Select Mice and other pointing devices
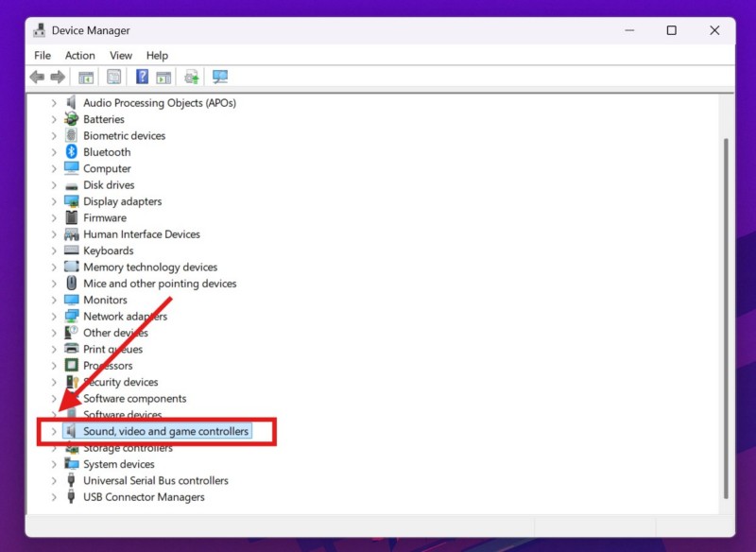The image size is (756, 552). point(159,284)
